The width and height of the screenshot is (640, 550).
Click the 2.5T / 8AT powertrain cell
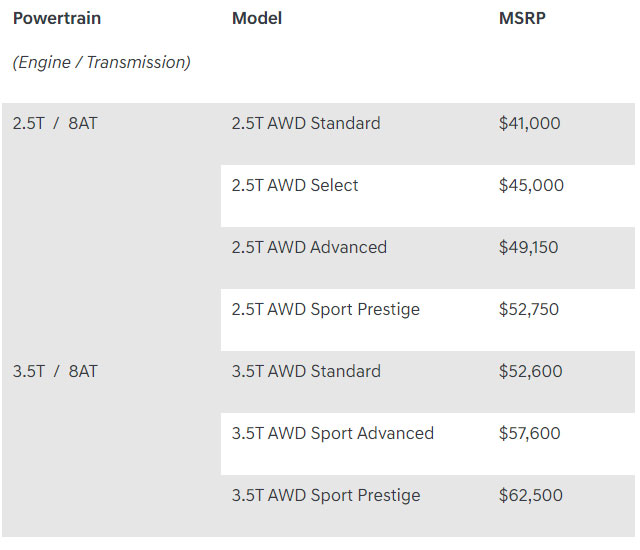(x=55, y=124)
